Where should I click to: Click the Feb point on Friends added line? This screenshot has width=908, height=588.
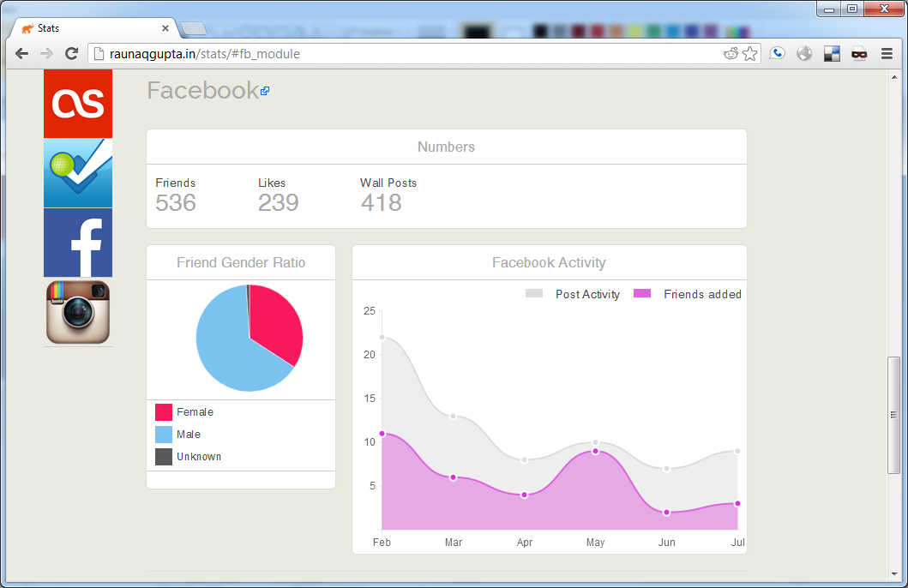click(x=382, y=434)
